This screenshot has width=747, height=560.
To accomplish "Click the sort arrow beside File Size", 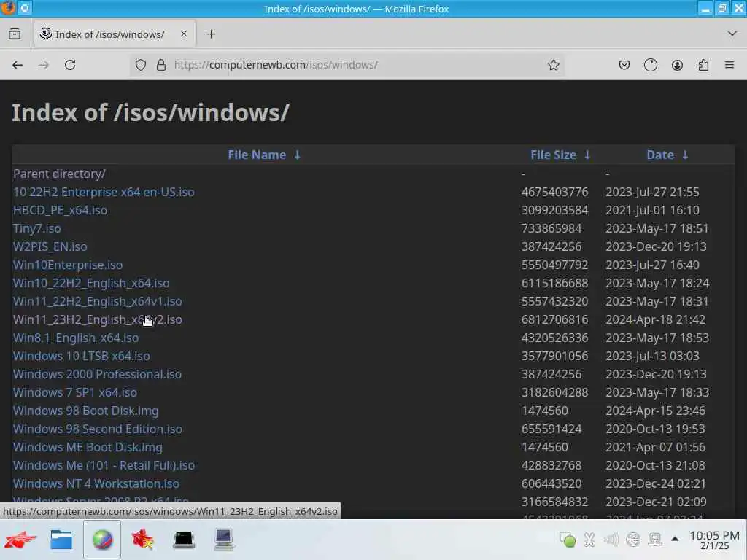I will (587, 155).
